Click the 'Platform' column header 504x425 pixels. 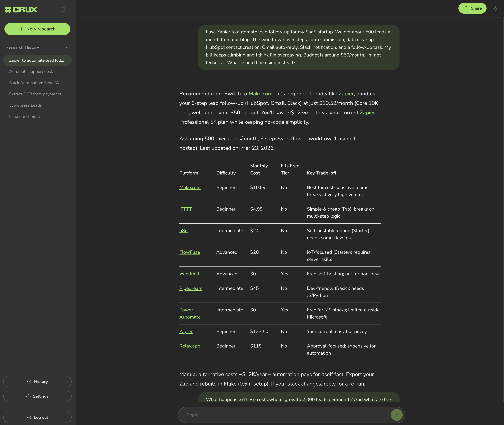[x=189, y=173]
